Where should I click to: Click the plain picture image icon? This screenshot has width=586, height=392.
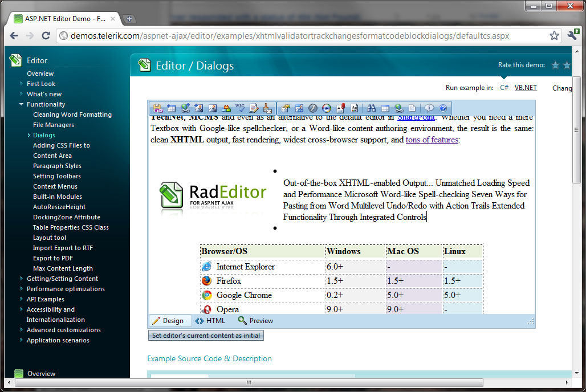pos(213,108)
